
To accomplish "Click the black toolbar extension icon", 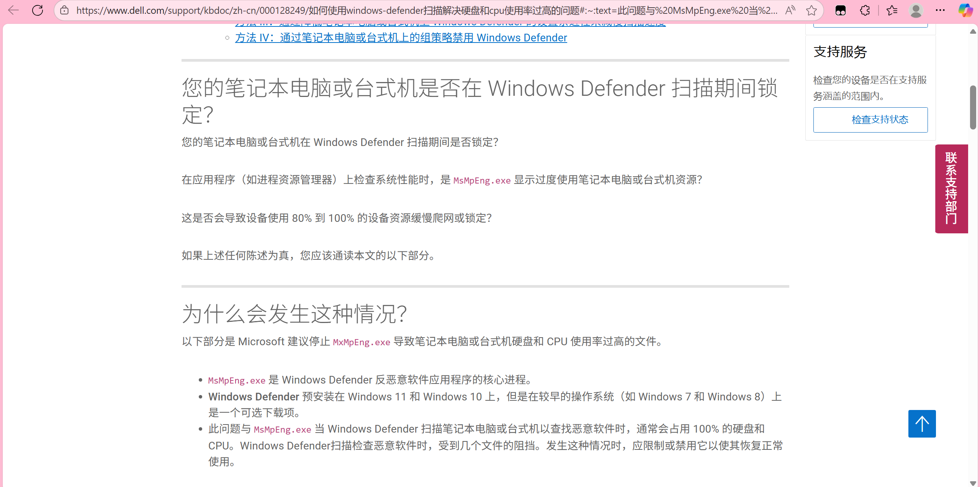I will (840, 10).
